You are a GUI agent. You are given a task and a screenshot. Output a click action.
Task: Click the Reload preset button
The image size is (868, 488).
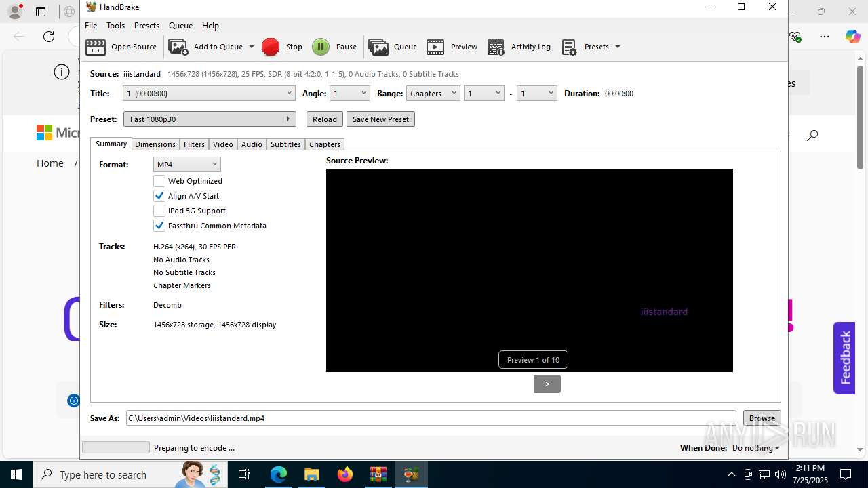coord(325,119)
